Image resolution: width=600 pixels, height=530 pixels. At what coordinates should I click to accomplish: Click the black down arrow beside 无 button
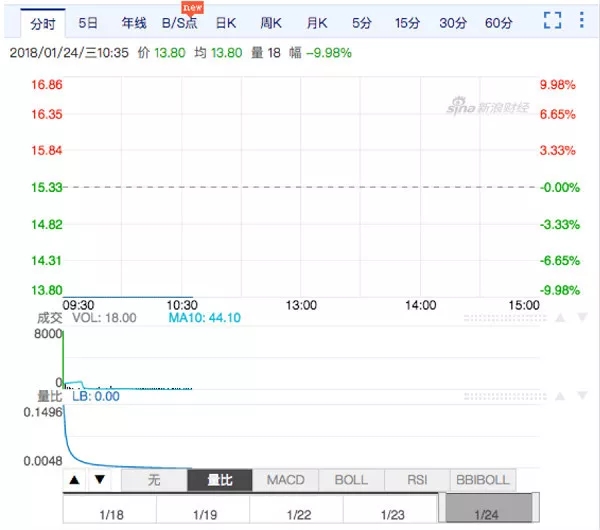[x=99, y=480]
